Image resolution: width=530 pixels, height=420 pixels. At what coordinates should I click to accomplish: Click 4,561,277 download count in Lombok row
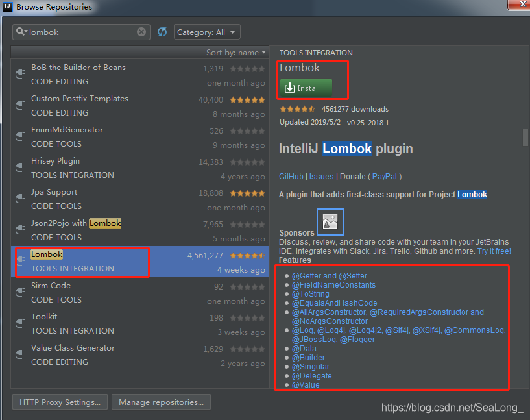coord(205,256)
